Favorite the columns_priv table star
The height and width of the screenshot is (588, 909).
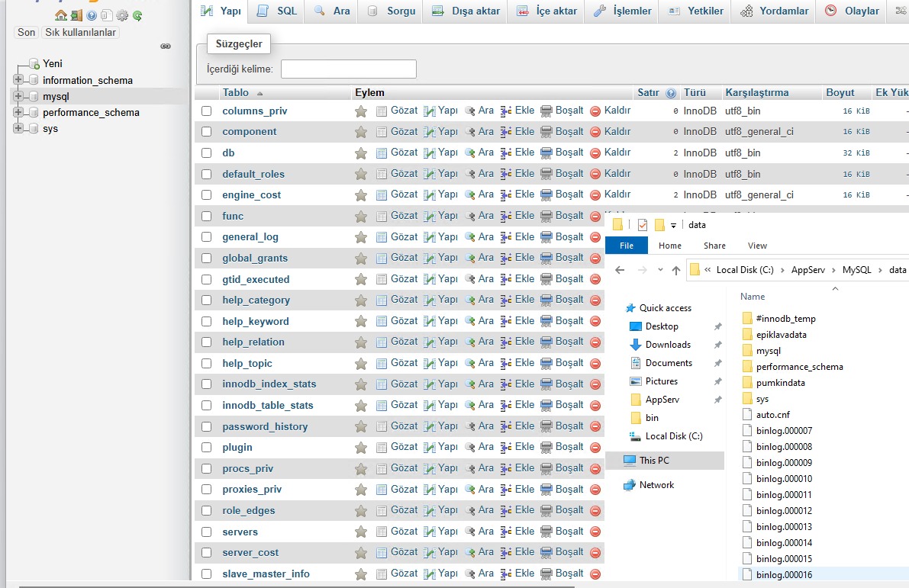(x=360, y=111)
